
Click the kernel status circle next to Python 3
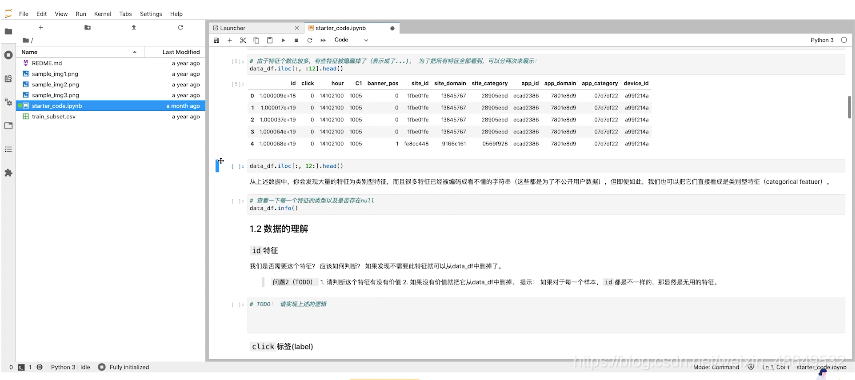coord(844,40)
